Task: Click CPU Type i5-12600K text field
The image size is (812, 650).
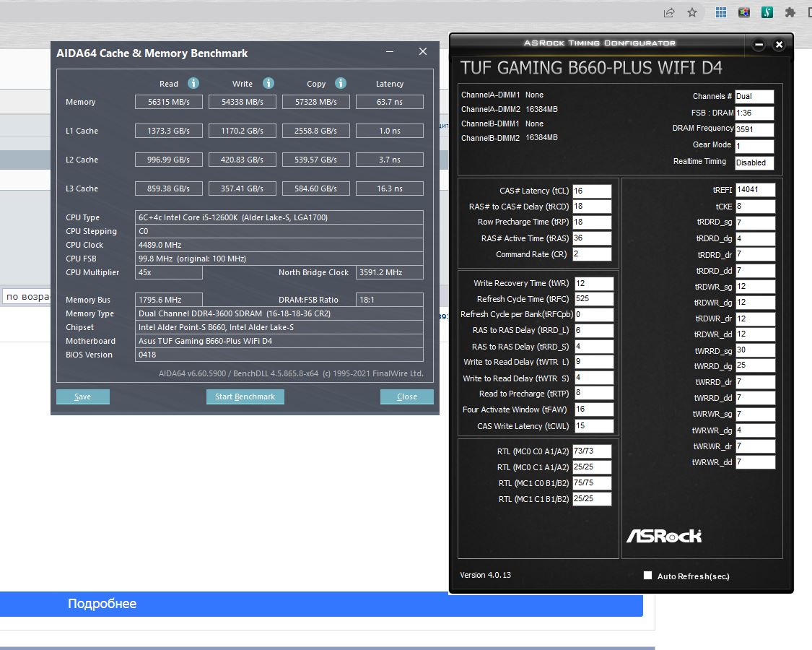Action: tap(279, 217)
